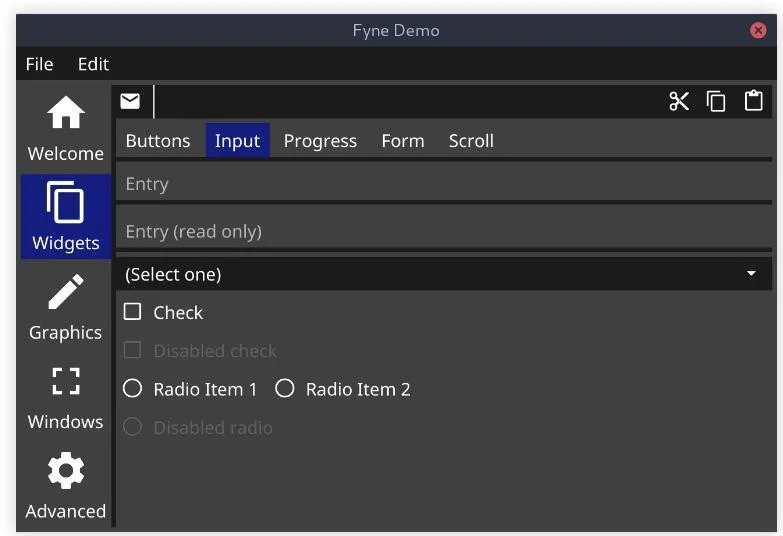Switch to the Scroll tab
This screenshot has height=536, width=783.
pyautogui.click(x=471, y=141)
